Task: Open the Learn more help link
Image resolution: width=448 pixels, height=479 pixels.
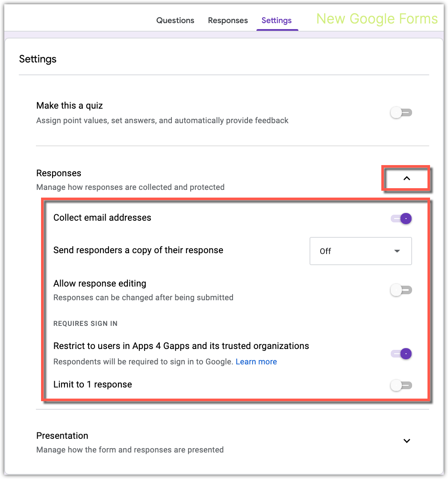Action: [x=256, y=361]
